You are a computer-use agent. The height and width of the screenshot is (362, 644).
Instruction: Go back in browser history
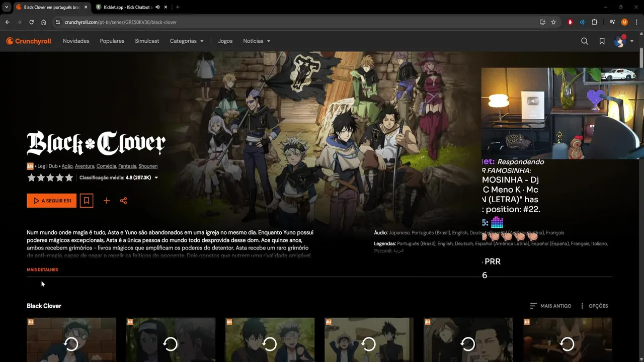[x=8, y=22]
